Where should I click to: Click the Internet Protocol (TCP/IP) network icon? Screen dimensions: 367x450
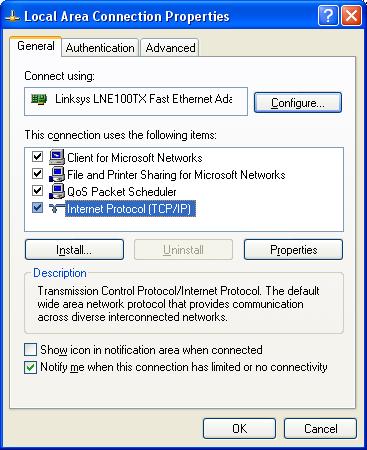[x=57, y=209]
